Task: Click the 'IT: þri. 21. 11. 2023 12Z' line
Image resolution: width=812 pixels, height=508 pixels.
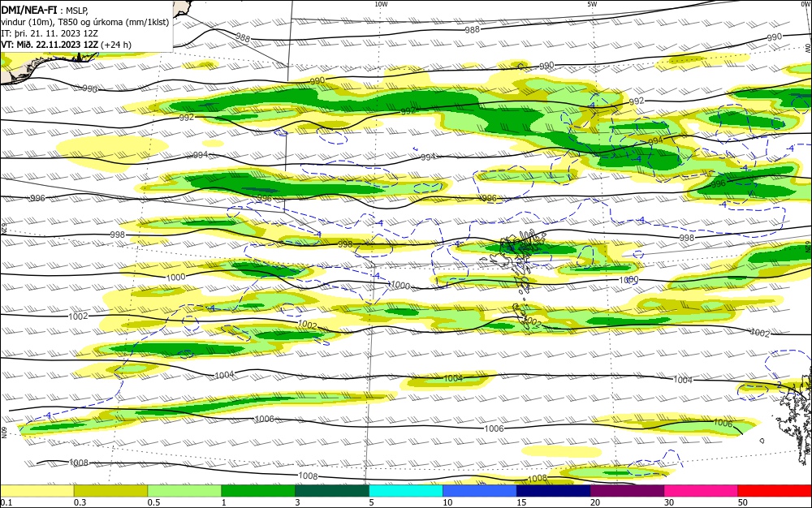Action: tap(50, 33)
